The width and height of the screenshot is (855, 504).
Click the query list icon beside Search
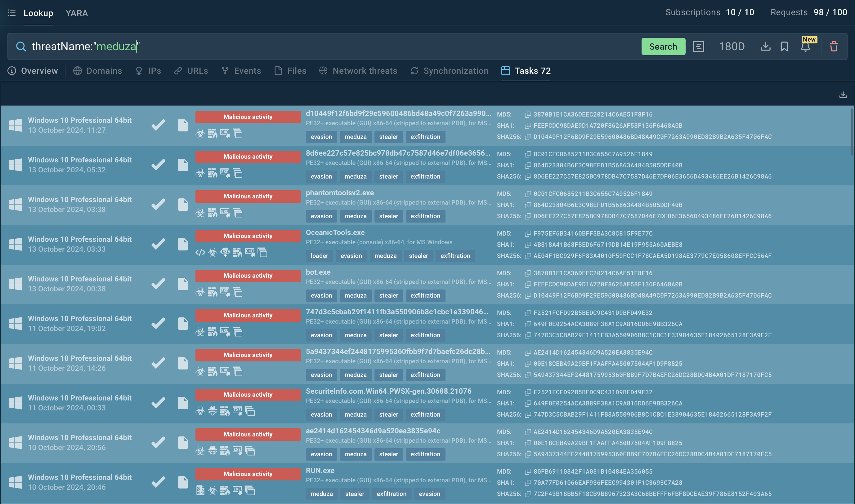[698, 46]
